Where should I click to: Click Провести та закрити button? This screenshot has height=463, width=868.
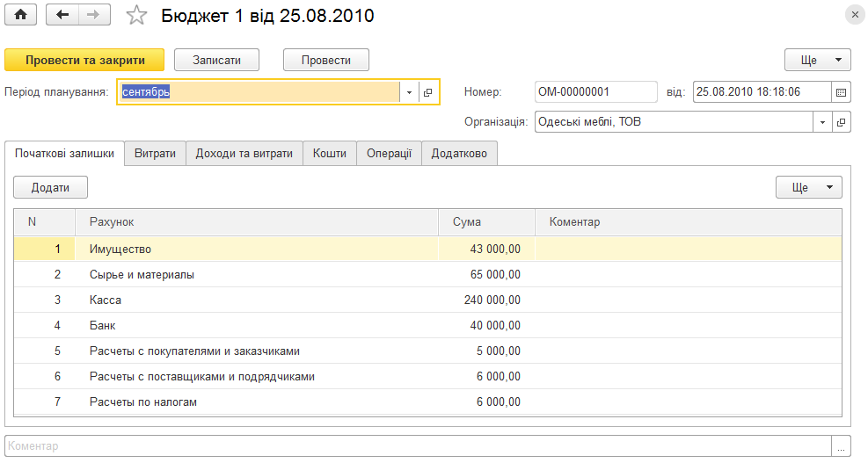(x=84, y=60)
